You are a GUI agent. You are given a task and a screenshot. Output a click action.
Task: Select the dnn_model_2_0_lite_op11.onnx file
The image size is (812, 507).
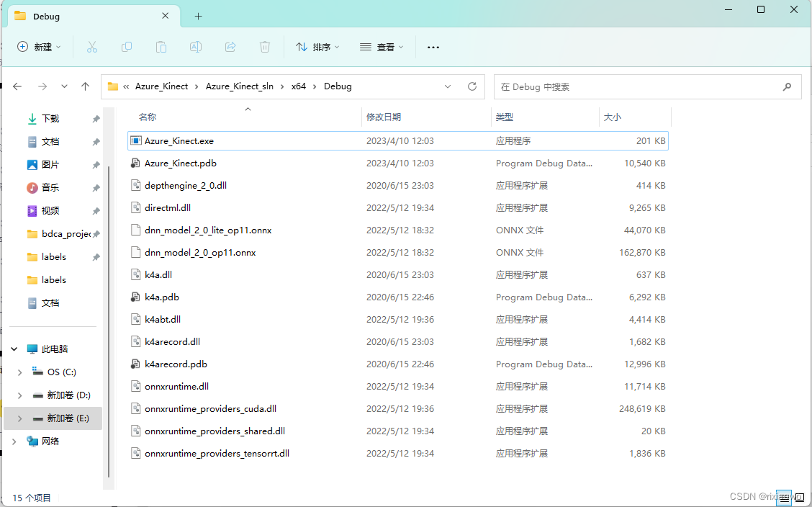pyautogui.click(x=397, y=230)
